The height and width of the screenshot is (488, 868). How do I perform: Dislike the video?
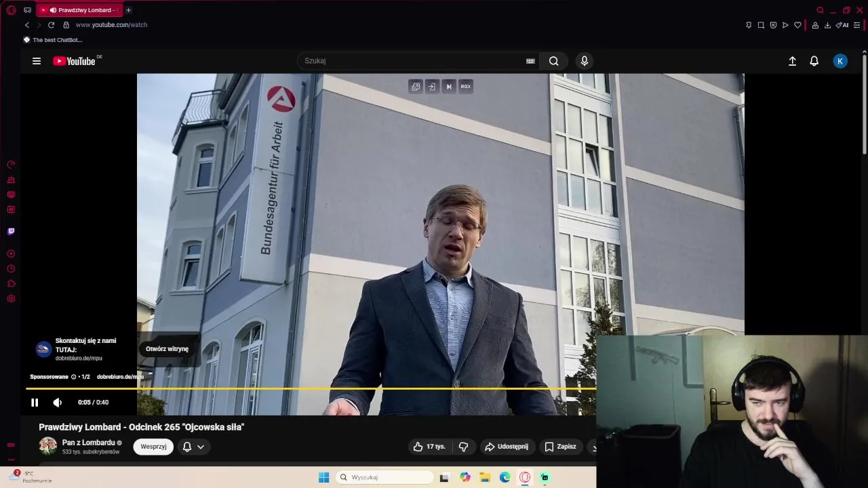pyautogui.click(x=464, y=447)
